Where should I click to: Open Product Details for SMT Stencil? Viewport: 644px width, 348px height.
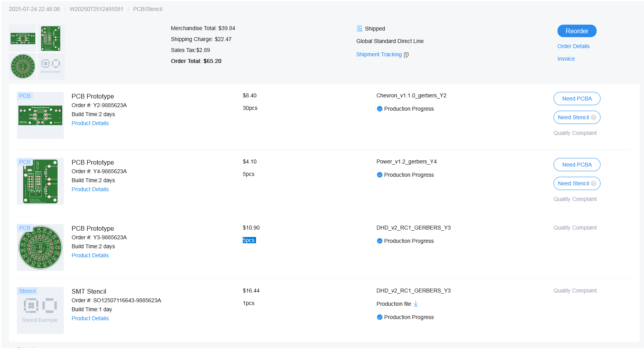90,318
